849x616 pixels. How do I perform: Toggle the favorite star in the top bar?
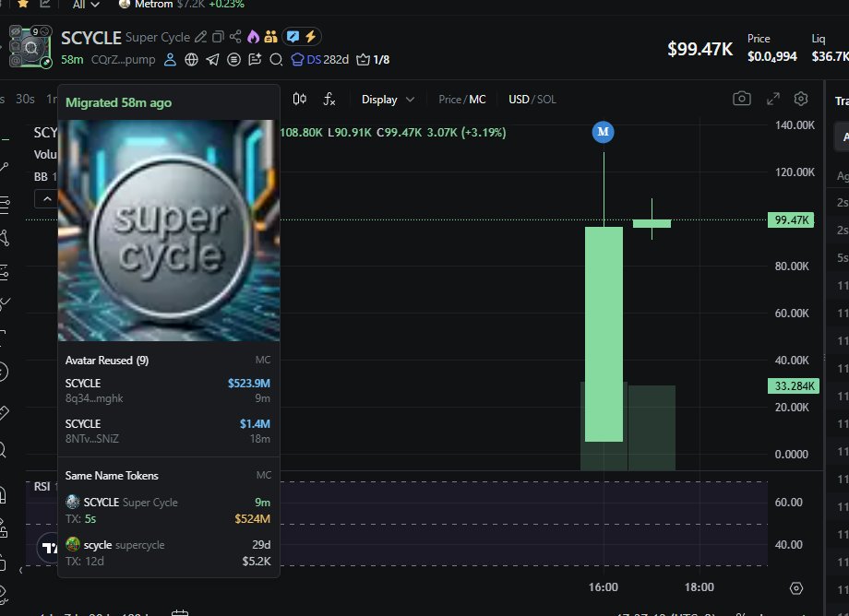22,5
